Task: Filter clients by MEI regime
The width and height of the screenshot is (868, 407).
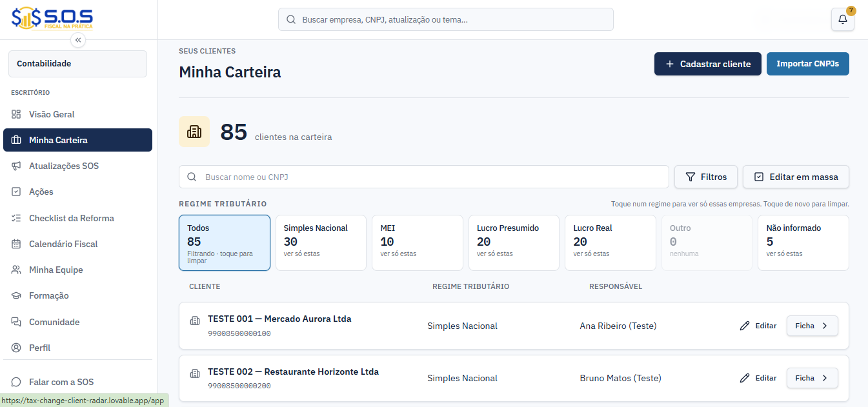Action: click(418, 243)
